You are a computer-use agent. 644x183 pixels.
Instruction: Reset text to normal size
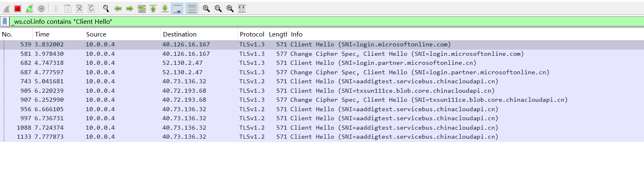pos(230,9)
